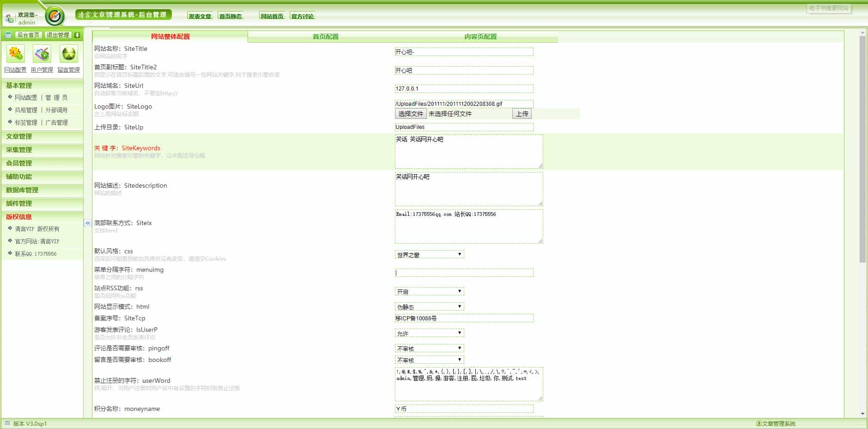Click the scrollbar up arrow
The height and width of the screenshot is (429, 868).
click(862, 33)
